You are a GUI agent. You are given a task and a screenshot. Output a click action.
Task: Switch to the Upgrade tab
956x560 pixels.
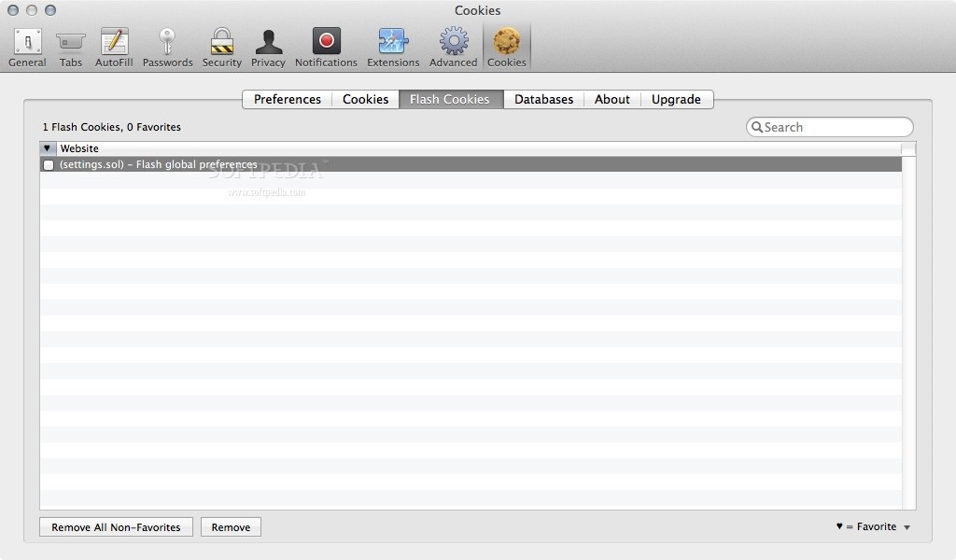pos(677,99)
